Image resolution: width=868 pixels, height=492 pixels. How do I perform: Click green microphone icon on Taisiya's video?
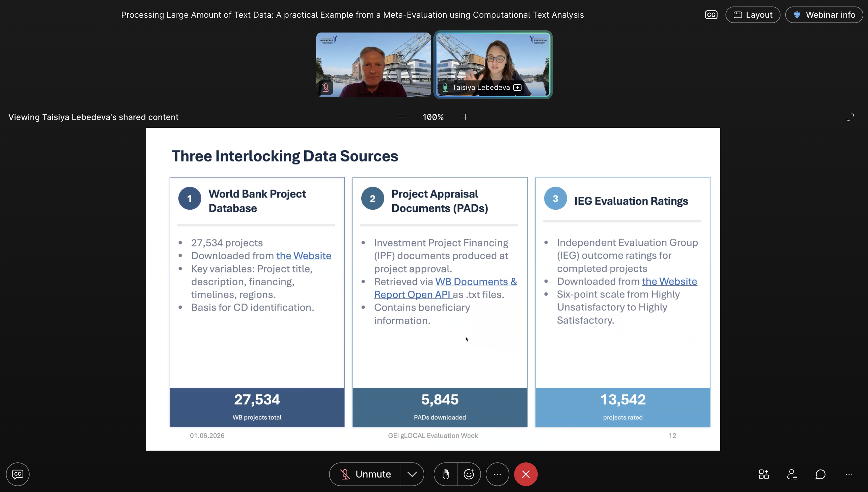click(445, 88)
